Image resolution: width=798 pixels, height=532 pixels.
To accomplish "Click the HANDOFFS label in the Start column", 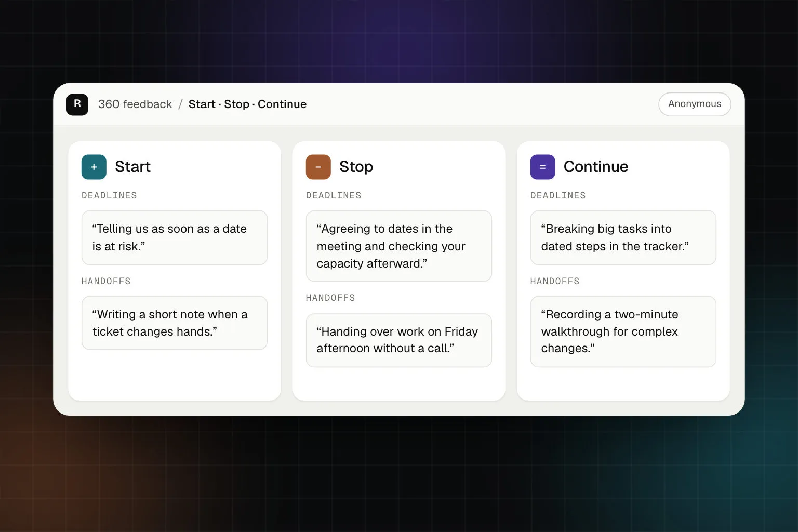I will [x=106, y=281].
